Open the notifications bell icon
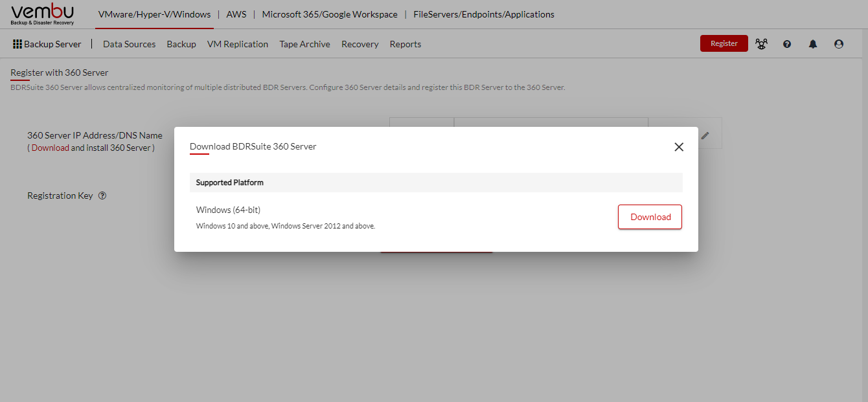The width and height of the screenshot is (868, 402). [813, 44]
